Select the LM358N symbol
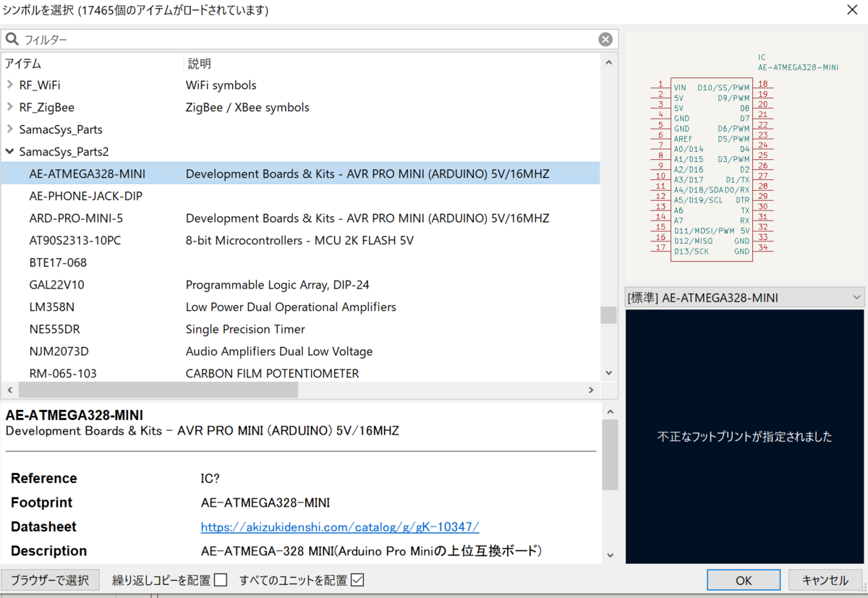This screenshot has width=868, height=598. point(53,307)
